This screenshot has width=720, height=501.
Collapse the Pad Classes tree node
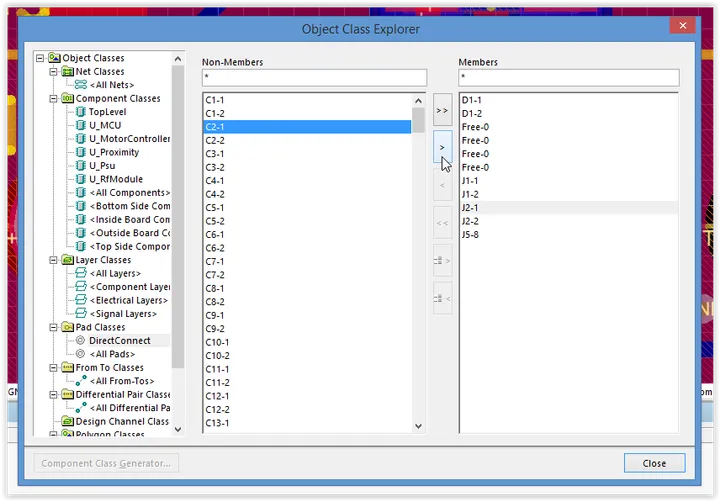pos(53,327)
